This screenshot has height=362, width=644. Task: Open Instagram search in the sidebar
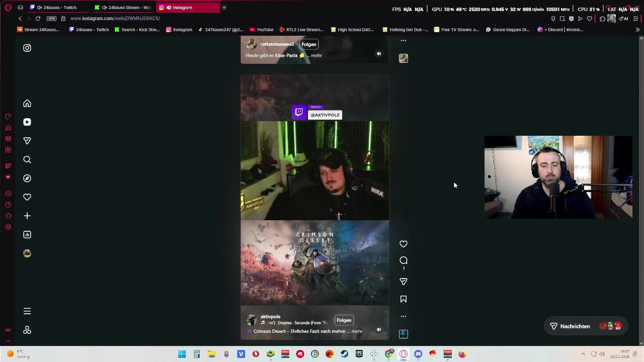coord(27,159)
